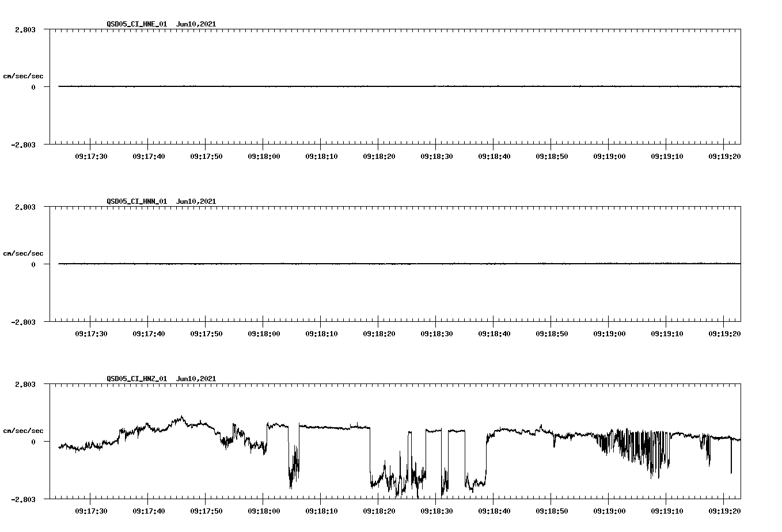Click the 09:18:30 time label on the HNE chart
Screen dimensions: 782x532
pos(436,157)
